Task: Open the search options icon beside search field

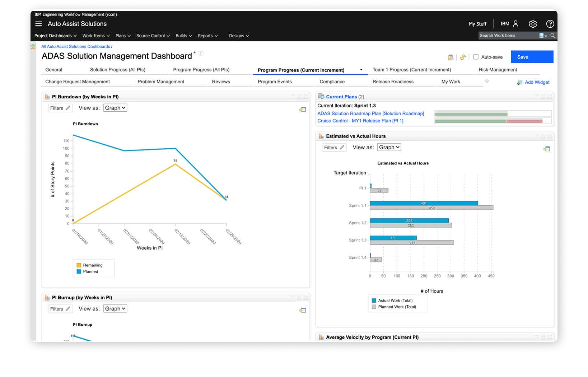Action: (543, 36)
